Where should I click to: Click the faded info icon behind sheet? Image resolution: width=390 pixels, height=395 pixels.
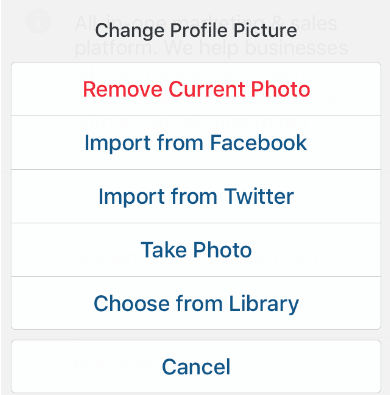pyautogui.click(x=38, y=21)
